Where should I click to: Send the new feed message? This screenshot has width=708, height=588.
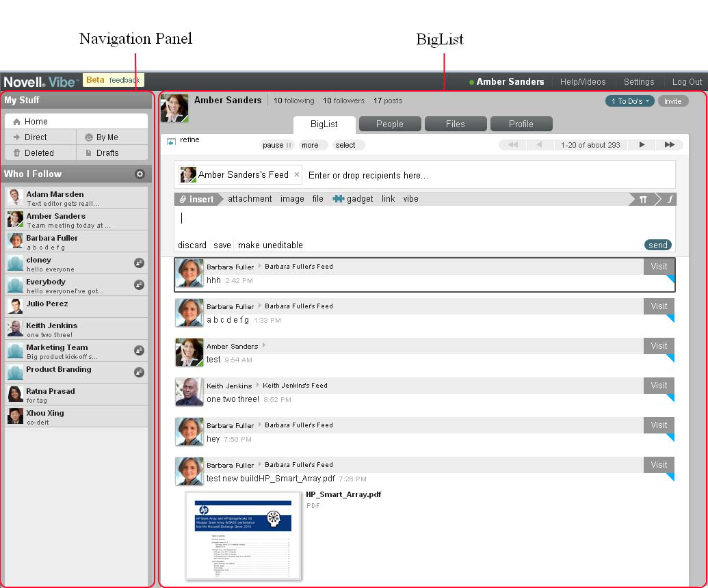point(657,245)
